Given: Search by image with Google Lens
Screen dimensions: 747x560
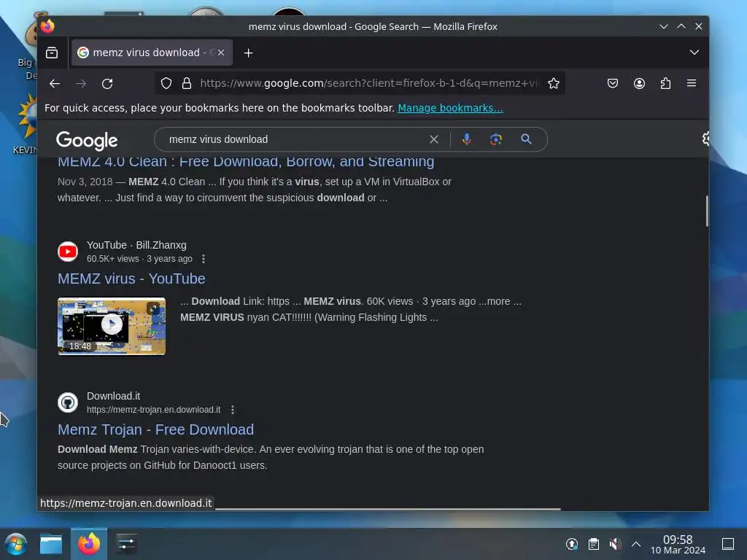Looking at the screenshot, I should (496, 139).
